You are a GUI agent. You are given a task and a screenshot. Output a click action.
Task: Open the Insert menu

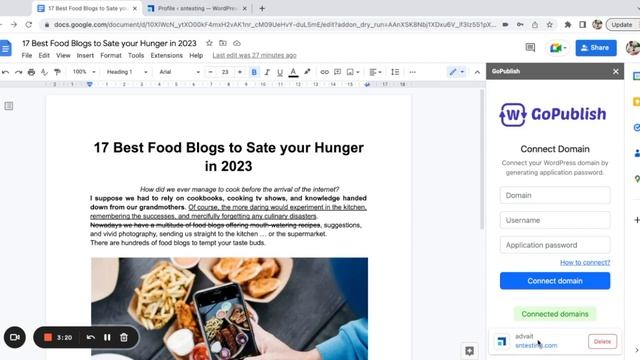point(85,56)
